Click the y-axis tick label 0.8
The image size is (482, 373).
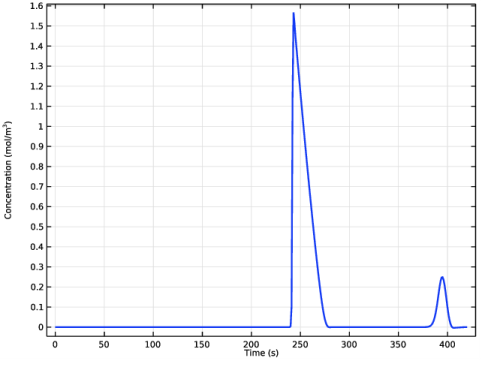pyautogui.click(x=37, y=167)
